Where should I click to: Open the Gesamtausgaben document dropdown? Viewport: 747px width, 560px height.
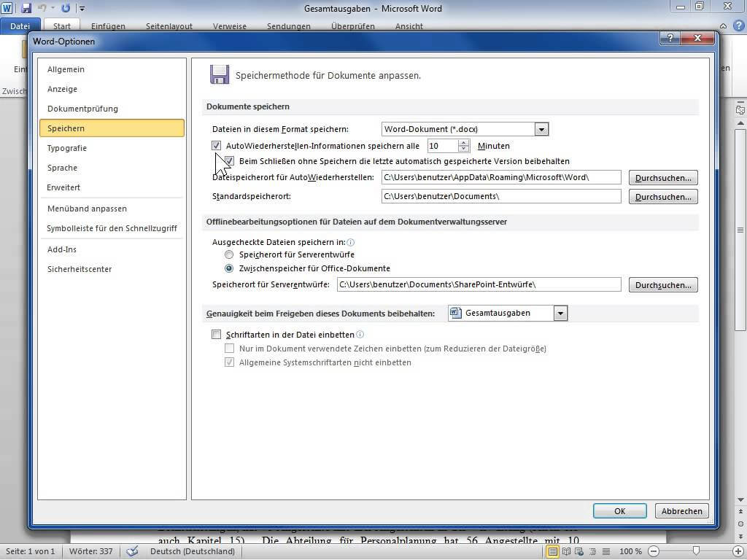[560, 314]
